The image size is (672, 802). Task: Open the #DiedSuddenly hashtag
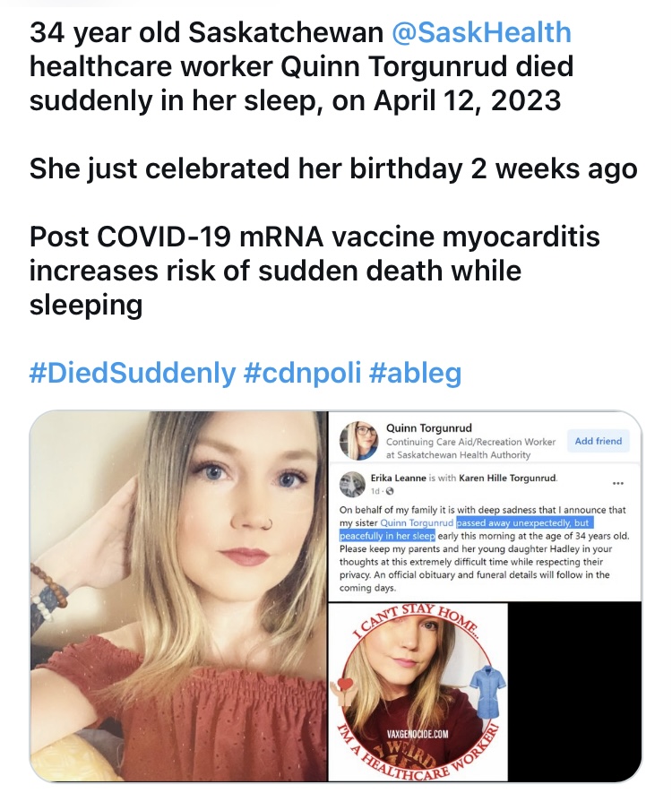coord(132,372)
